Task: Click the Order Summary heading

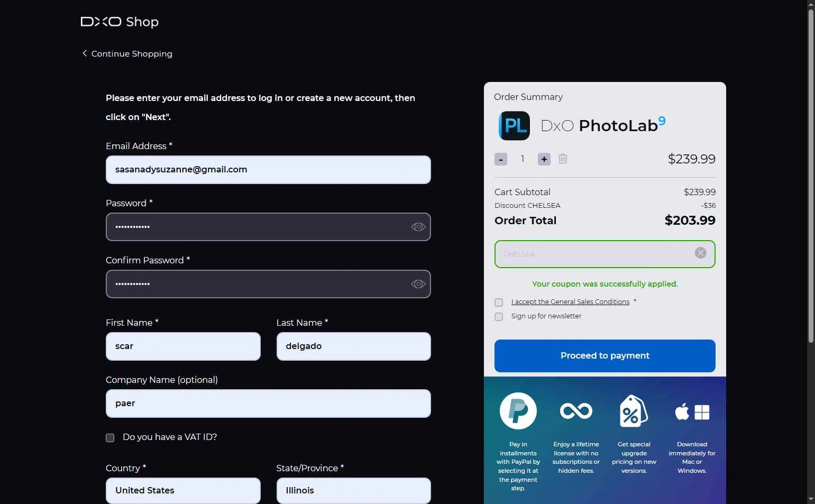Action: (x=528, y=97)
